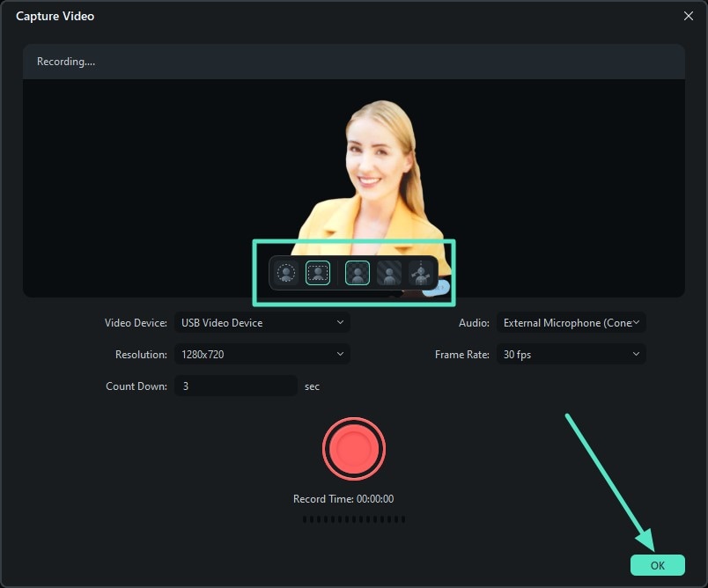Viewport: 708px width, 588px height.
Task: Select the rectangular portrait frame icon
Action: click(317, 273)
